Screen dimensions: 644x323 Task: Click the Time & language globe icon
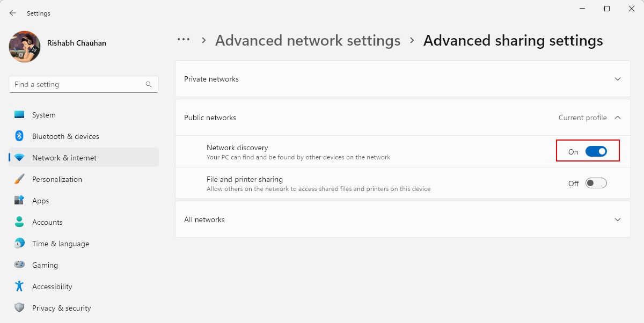click(x=19, y=244)
